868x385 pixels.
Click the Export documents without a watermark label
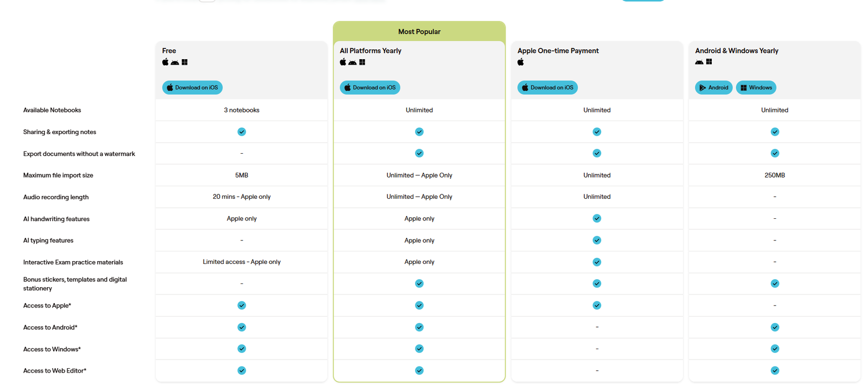coord(79,154)
